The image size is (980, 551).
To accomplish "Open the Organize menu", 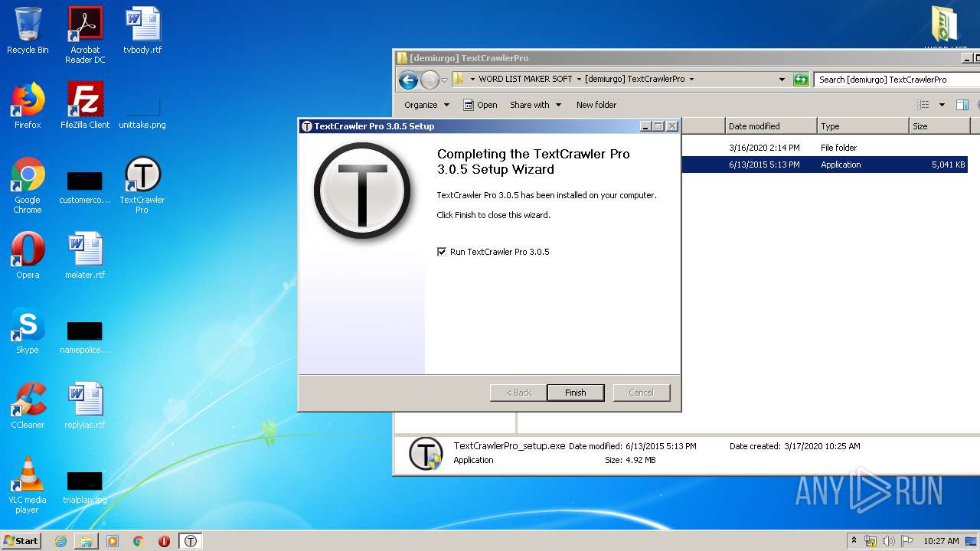I will [x=426, y=105].
